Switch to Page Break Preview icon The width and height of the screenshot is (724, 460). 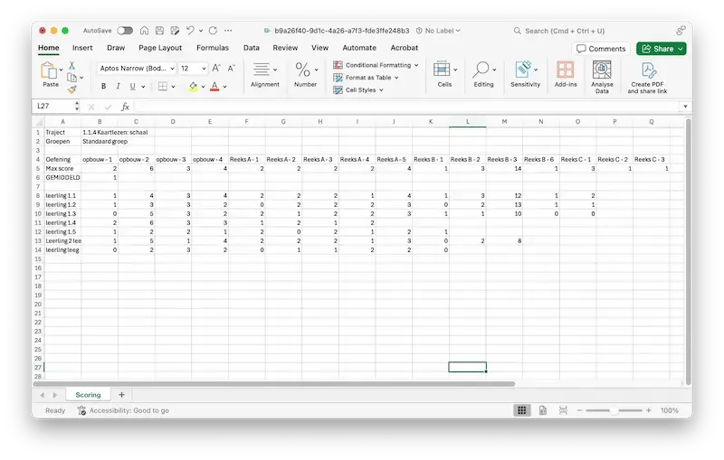(x=563, y=410)
